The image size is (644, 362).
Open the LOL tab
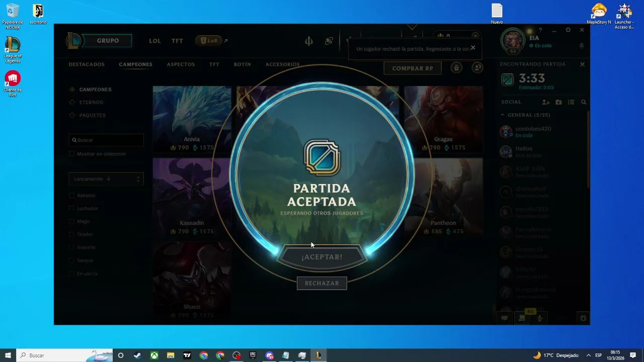(x=155, y=41)
